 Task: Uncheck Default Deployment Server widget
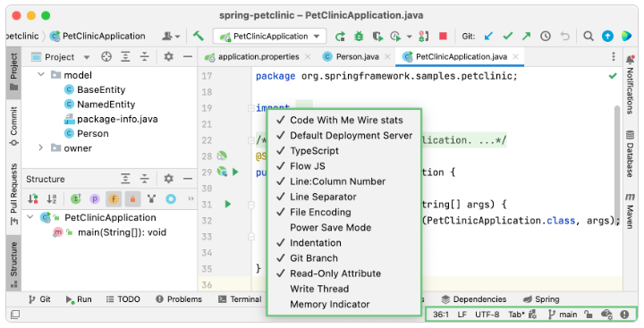(x=344, y=136)
